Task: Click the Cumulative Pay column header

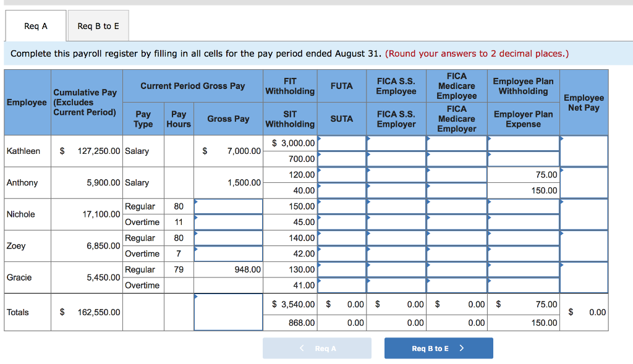Action: tap(87, 103)
